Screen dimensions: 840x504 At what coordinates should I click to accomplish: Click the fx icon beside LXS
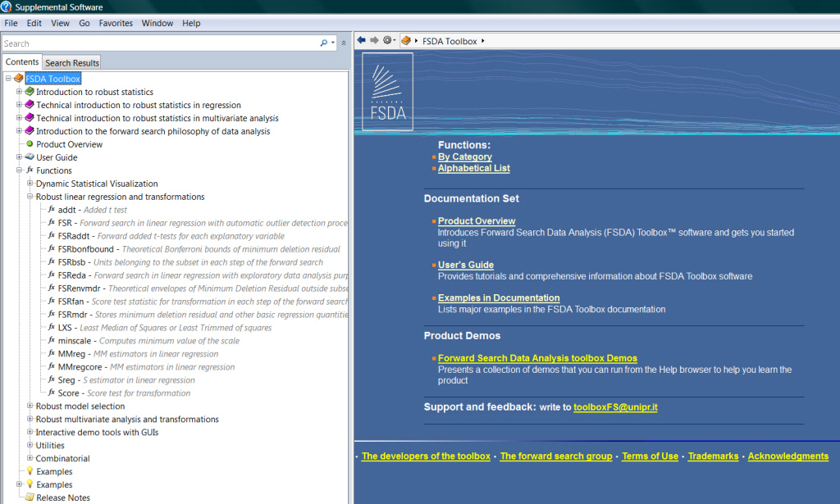(52, 328)
